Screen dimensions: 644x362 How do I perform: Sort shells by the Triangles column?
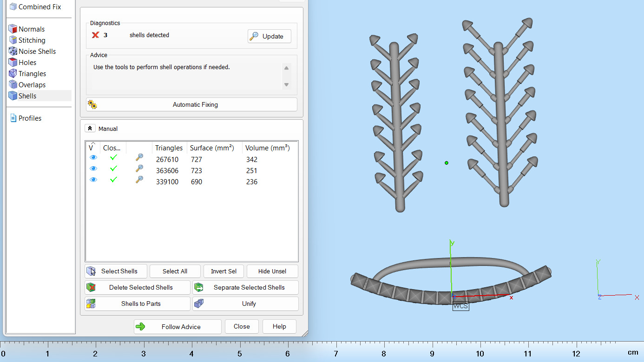tap(169, 148)
